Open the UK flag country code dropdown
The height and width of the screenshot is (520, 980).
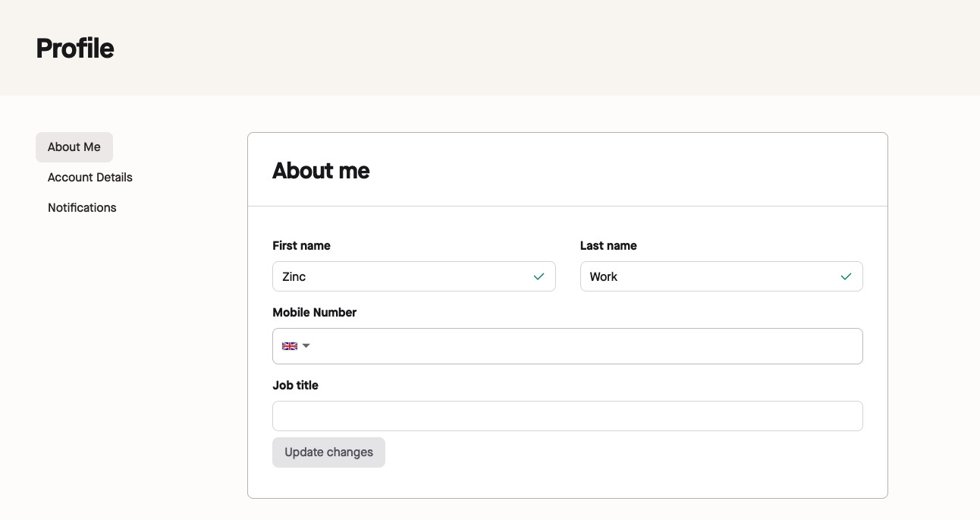(x=296, y=346)
